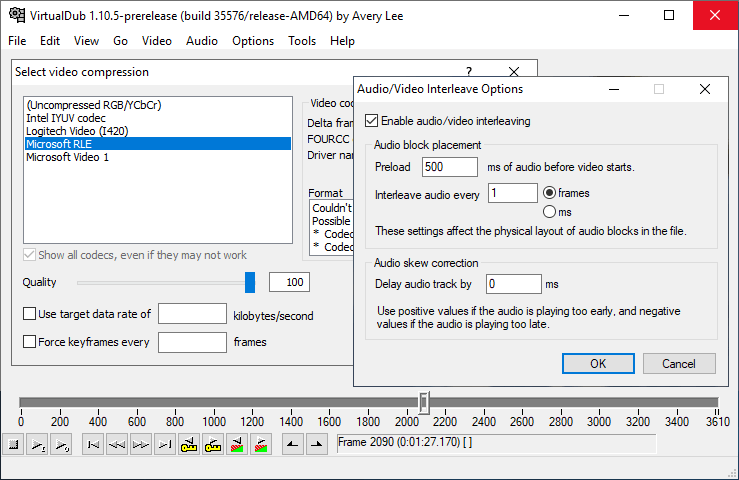Step forward one frame
The width and height of the screenshot is (739, 480).
click(141, 444)
